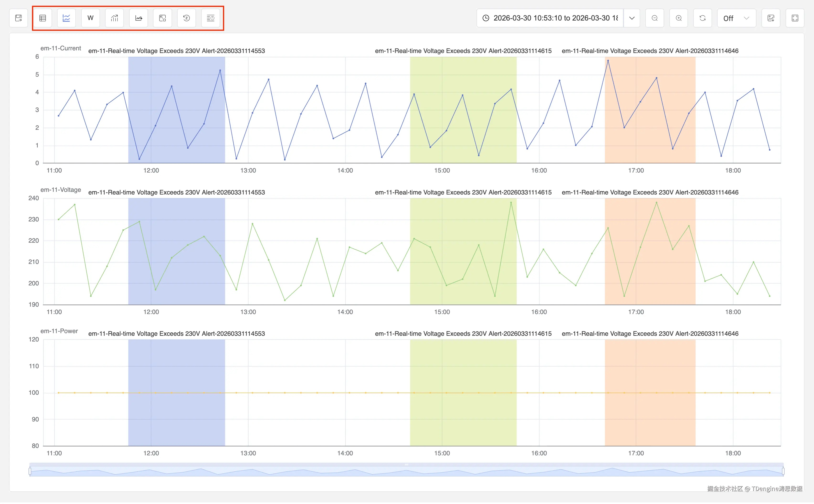Viewport: 814px width, 504px height.
Task: Expand the time range dropdown arrow
Action: pos(632,18)
